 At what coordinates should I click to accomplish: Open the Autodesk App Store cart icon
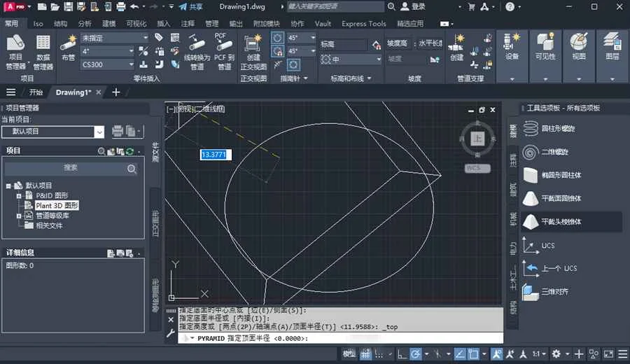(472, 6)
